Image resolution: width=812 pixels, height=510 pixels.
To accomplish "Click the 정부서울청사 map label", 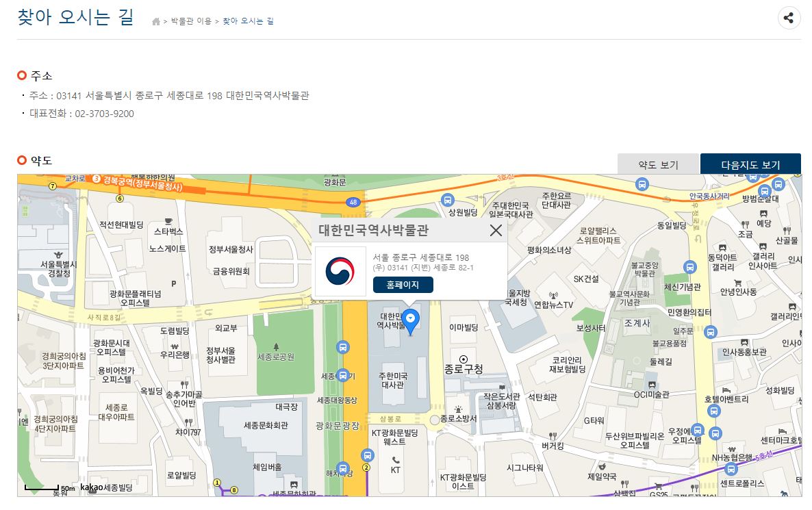I will pyautogui.click(x=231, y=250).
